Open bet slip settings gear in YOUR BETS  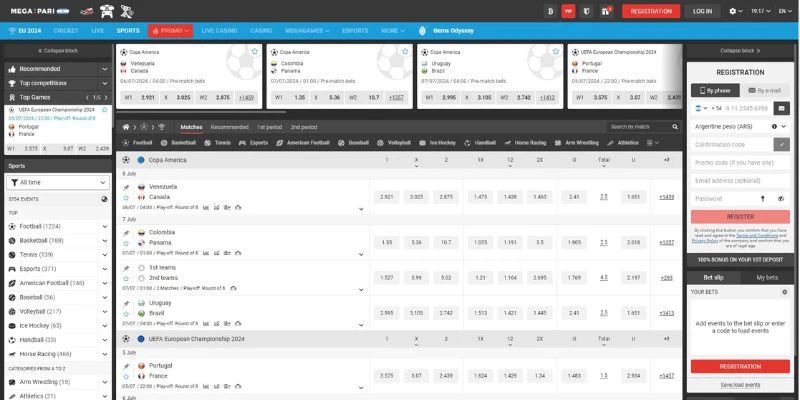point(785,292)
